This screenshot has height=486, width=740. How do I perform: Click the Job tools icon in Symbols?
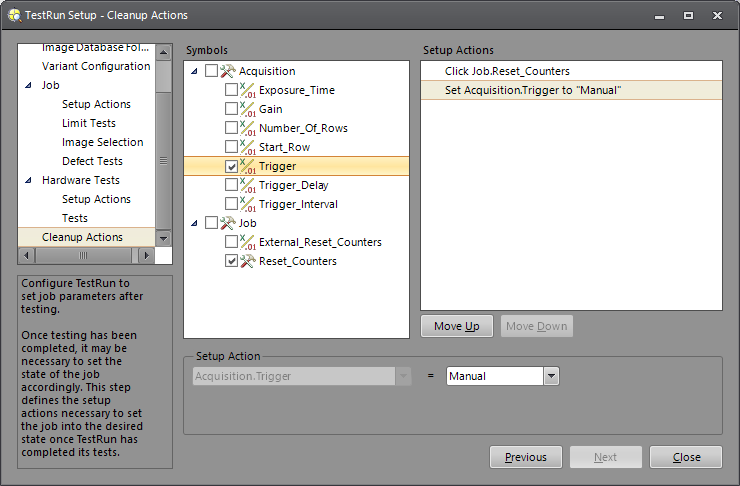click(x=228, y=223)
